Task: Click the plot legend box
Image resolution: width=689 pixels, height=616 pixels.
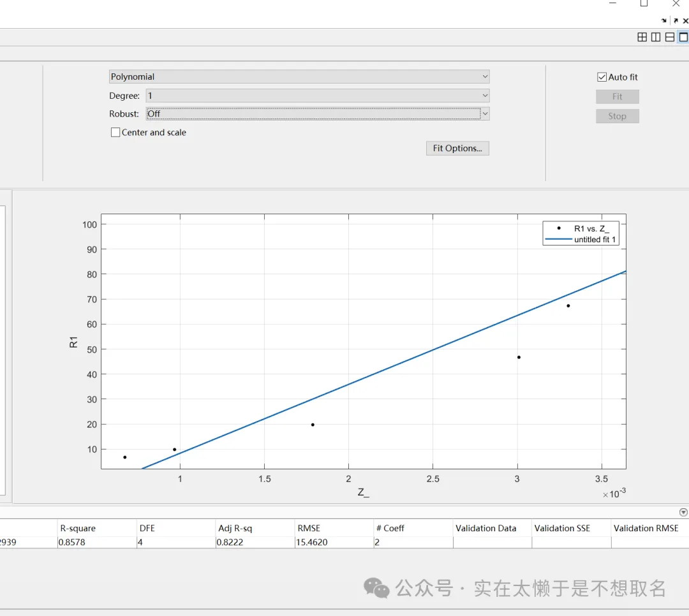Action: click(x=581, y=234)
